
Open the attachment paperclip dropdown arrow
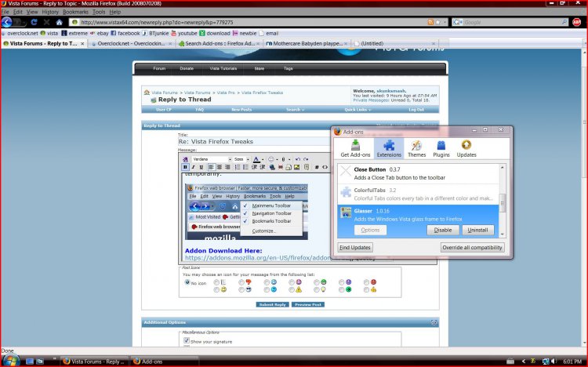click(x=289, y=159)
